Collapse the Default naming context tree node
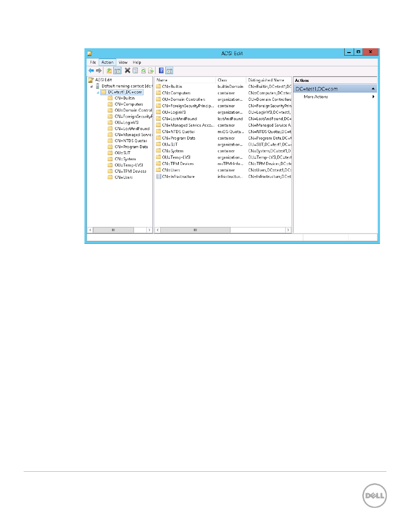The image size is (411, 532). pyautogui.click(x=91, y=86)
